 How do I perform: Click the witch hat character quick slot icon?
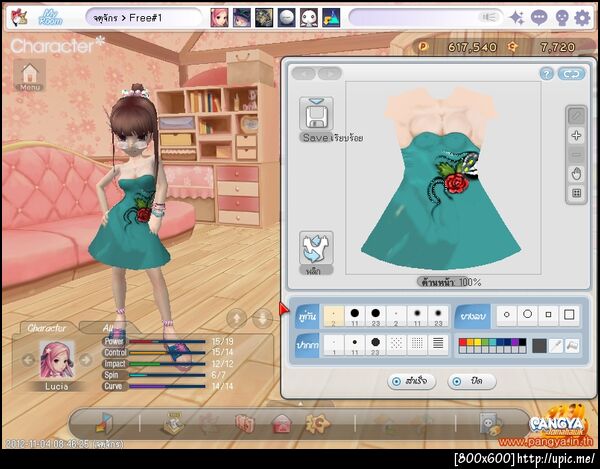click(241, 18)
